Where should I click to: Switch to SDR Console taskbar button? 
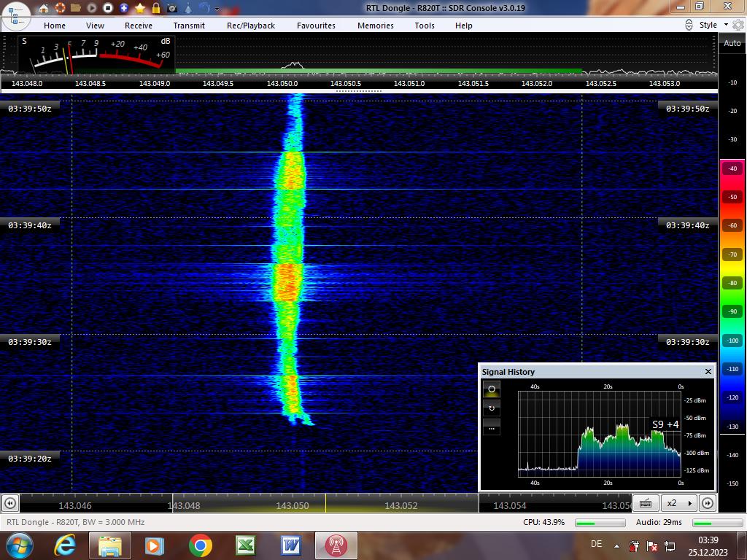point(336,545)
